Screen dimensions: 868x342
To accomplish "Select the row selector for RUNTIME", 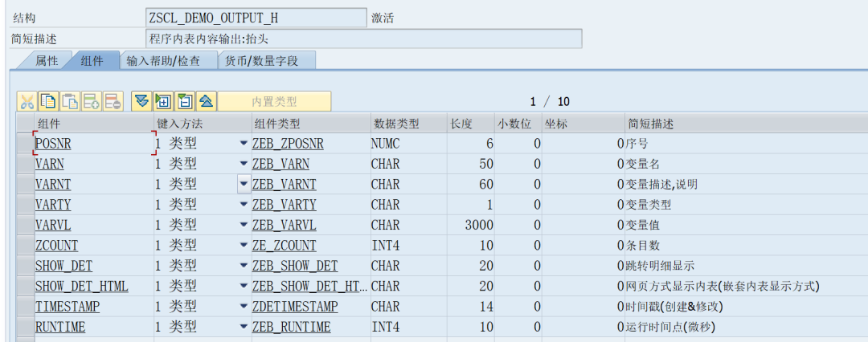I will click(26, 327).
